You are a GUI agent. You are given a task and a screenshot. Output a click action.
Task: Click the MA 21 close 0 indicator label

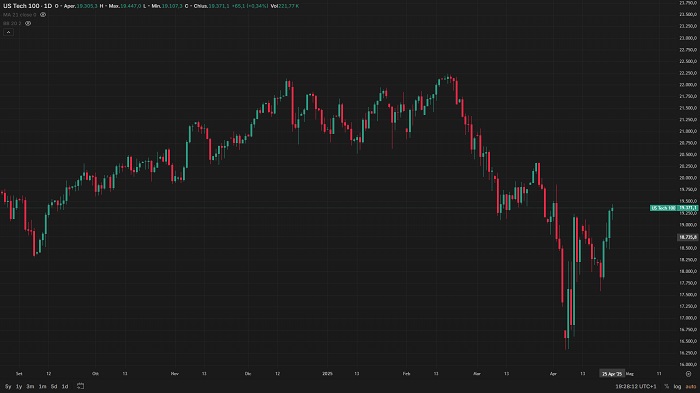click(x=20, y=15)
